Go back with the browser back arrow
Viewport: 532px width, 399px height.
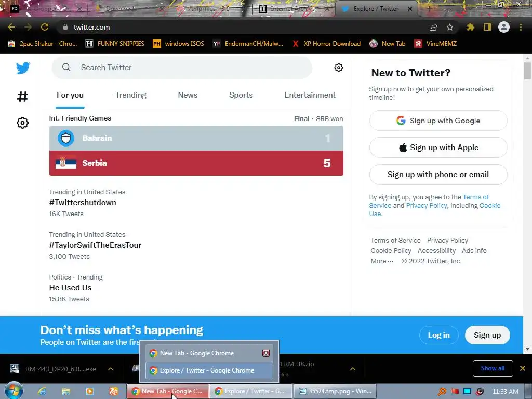tap(11, 27)
